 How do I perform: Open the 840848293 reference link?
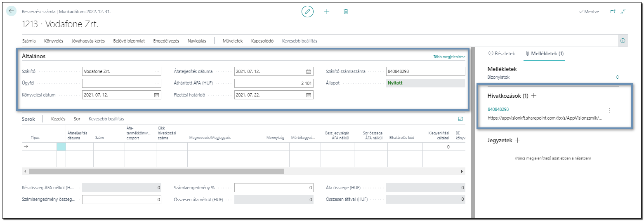[498, 110]
